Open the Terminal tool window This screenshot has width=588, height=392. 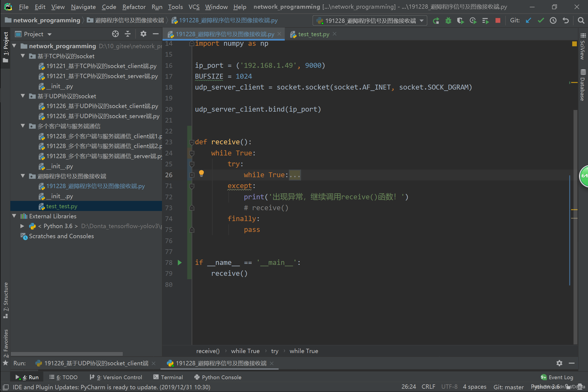168,377
